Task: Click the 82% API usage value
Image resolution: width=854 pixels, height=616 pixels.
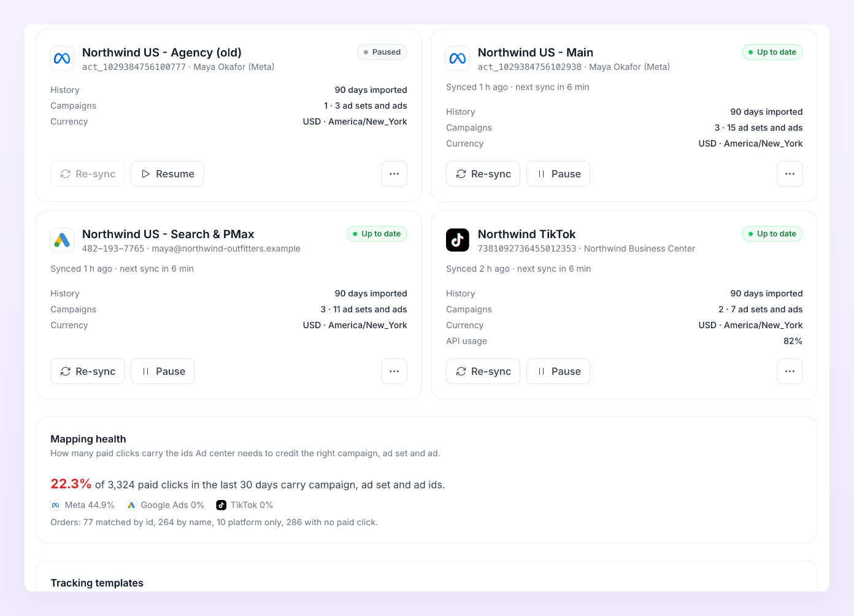Action: click(x=793, y=341)
